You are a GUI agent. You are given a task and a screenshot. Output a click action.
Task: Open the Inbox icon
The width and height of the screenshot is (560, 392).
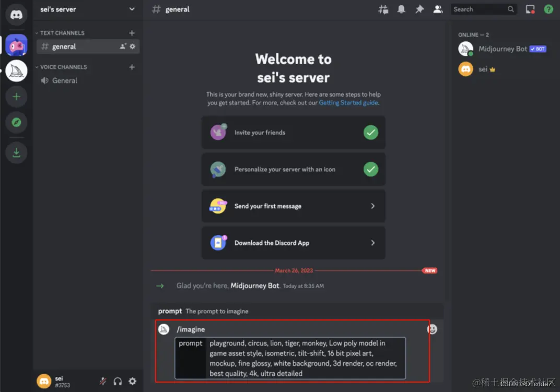[530, 9]
